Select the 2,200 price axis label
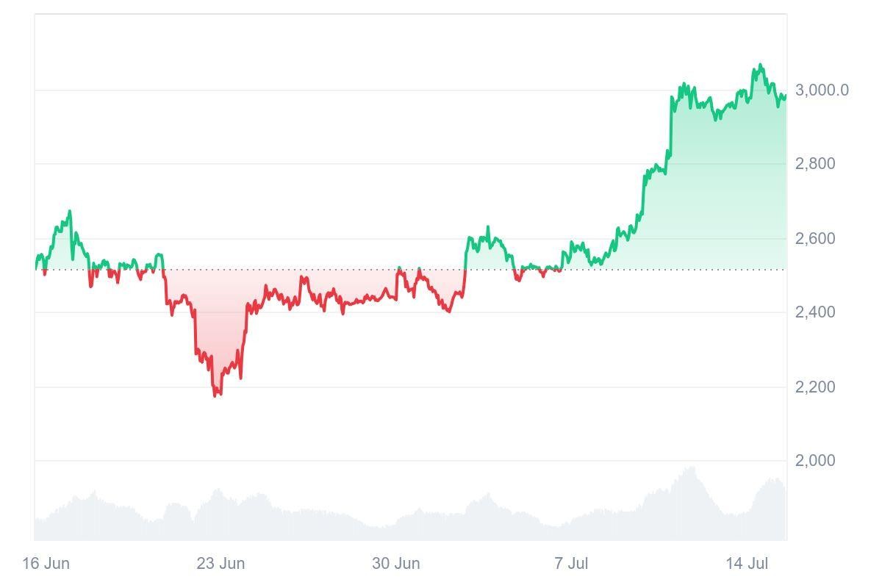The height and width of the screenshot is (588, 882). click(815, 387)
